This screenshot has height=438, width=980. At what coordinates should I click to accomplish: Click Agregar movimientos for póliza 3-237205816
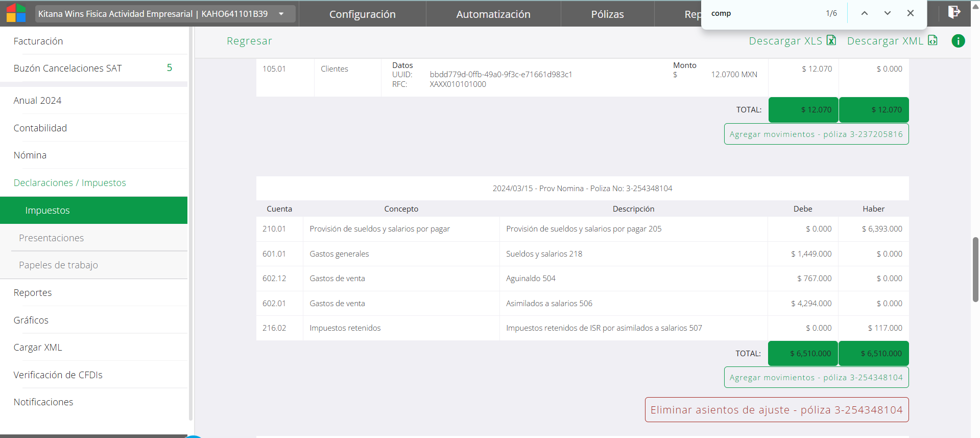coord(816,134)
